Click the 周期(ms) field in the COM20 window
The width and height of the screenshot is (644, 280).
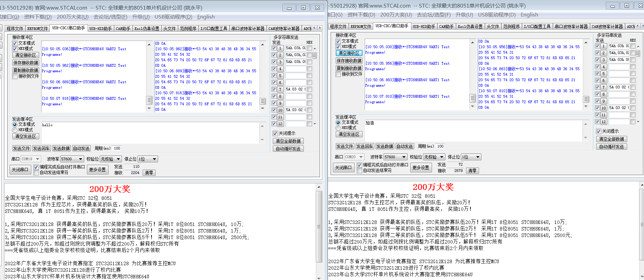[x=440, y=146]
